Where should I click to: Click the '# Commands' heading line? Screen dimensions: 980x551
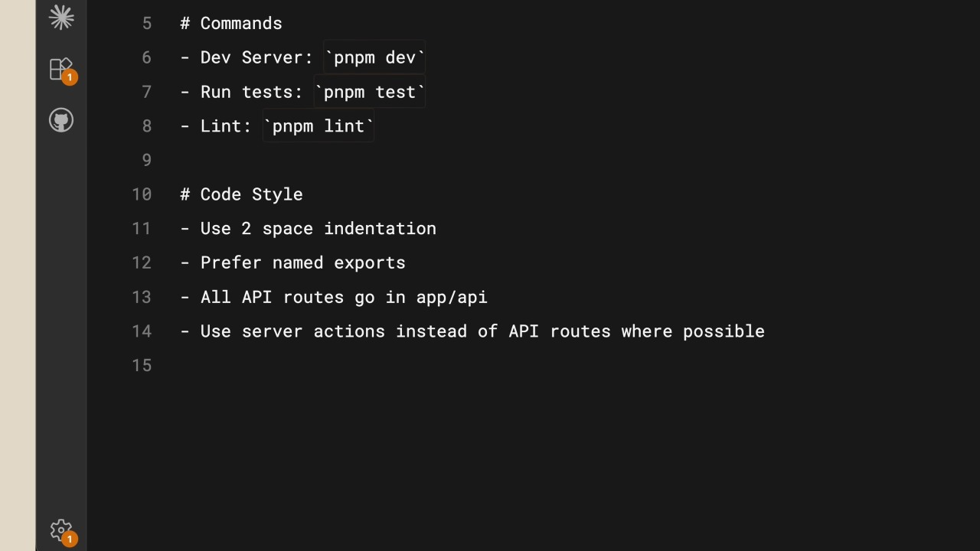[231, 24]
